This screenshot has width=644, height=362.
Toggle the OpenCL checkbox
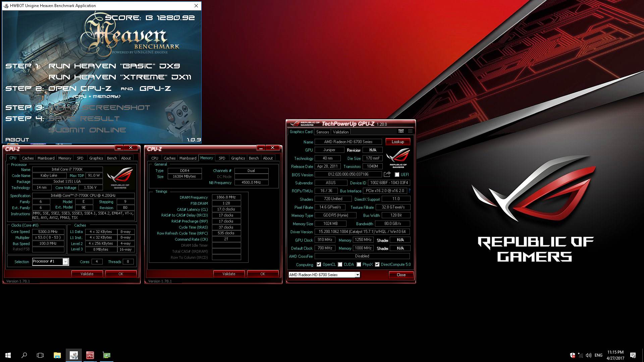pos(319,264)
